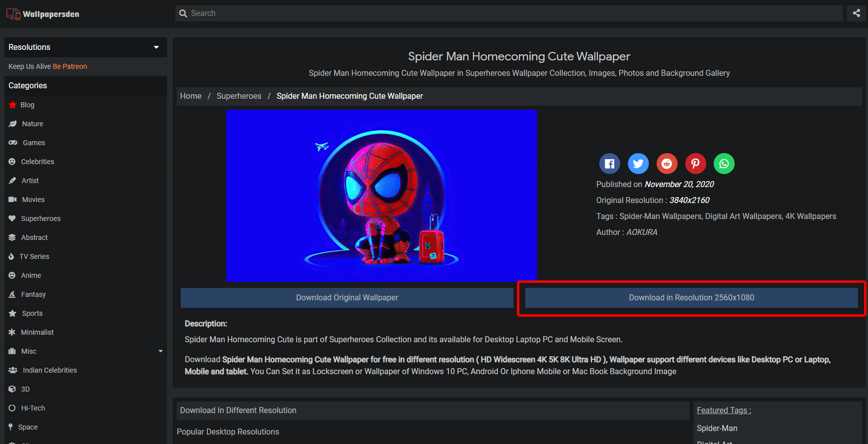Click in the Search input field
This screenshot has height=444, width=868.
tap(509, 13)
